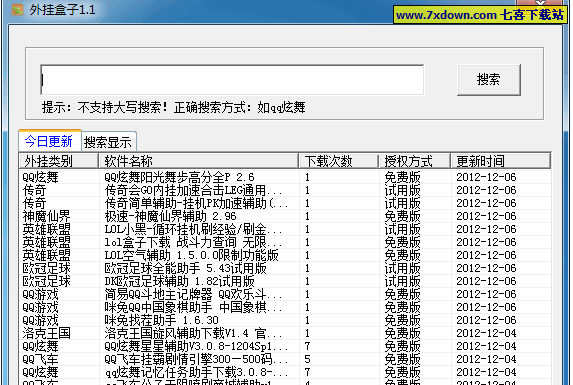Sort by 更新时间 column header
The image size is (573, 385).
coord(500,161)
